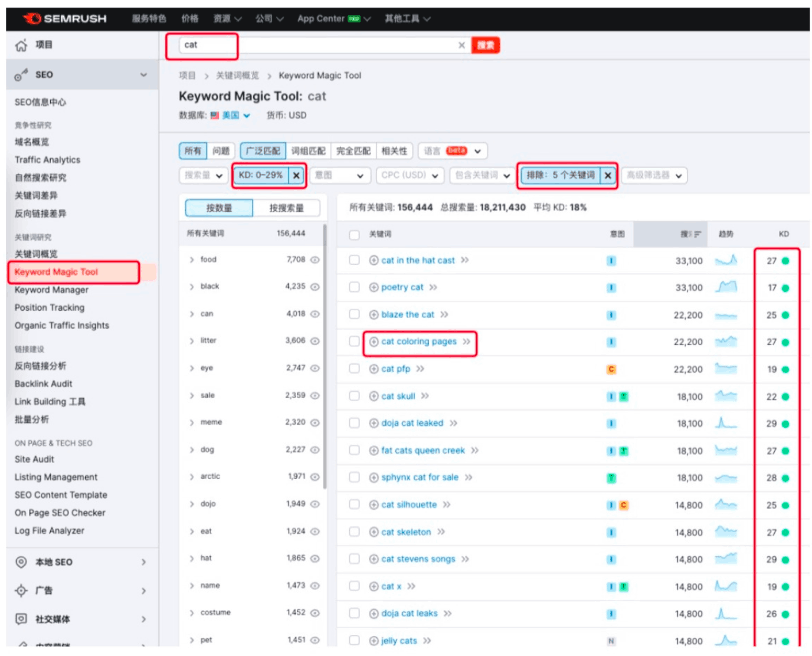Image resolution: width=812 pixels, height=656 pixels.
Task: Remove the 排除: 5 个关键词 filter
Action: [x=608, y=176]
